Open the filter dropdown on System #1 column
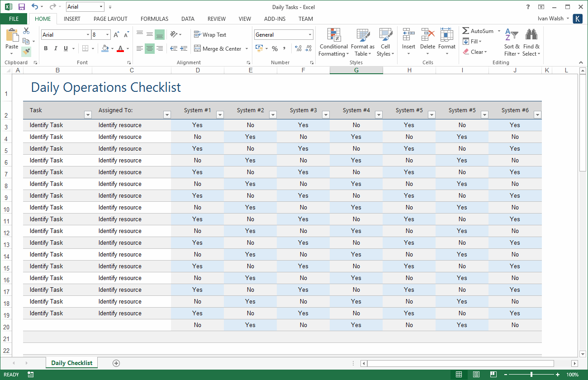The height and width of the screenshot is (380, 588). tap(220, 115)
